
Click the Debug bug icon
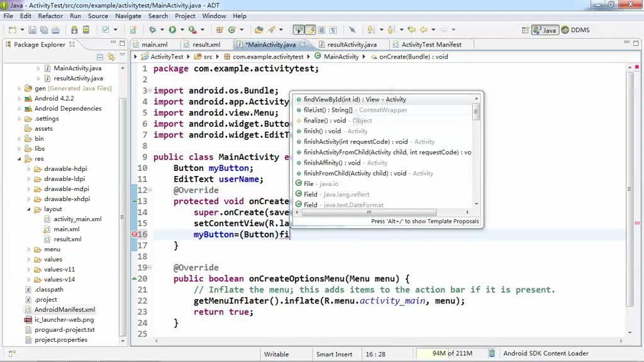(x=152, y=30)
